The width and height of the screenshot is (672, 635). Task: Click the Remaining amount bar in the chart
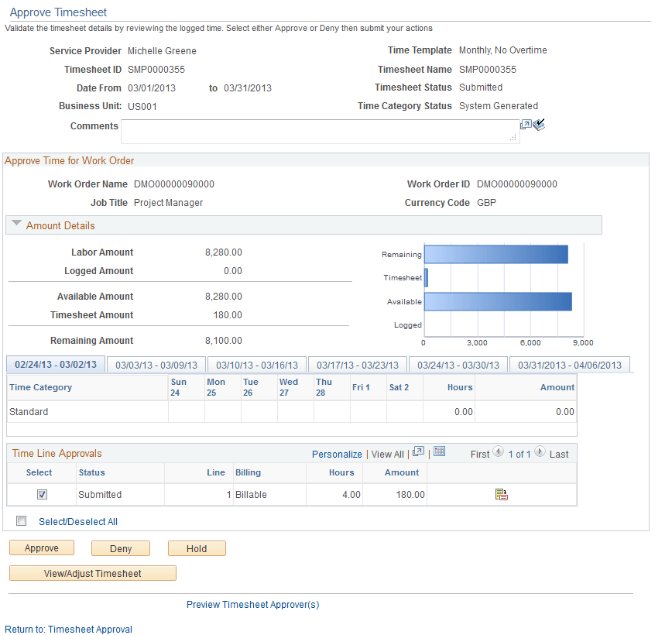[x=495, y=254]
